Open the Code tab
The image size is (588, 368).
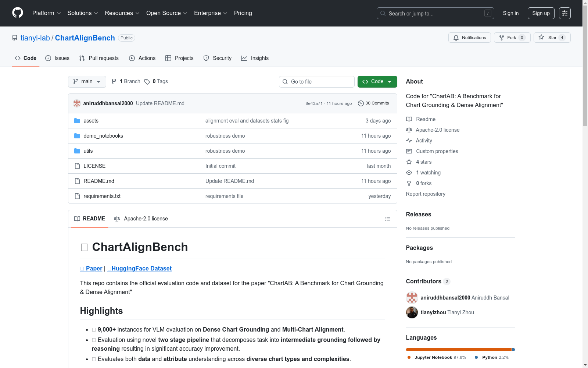(x=26, y=58)
